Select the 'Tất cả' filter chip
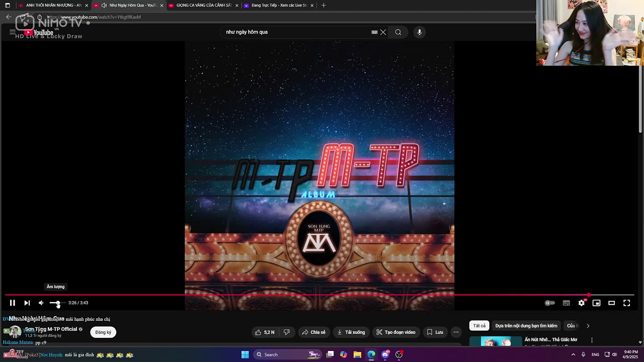644x362 pixels. pos(479,326)
